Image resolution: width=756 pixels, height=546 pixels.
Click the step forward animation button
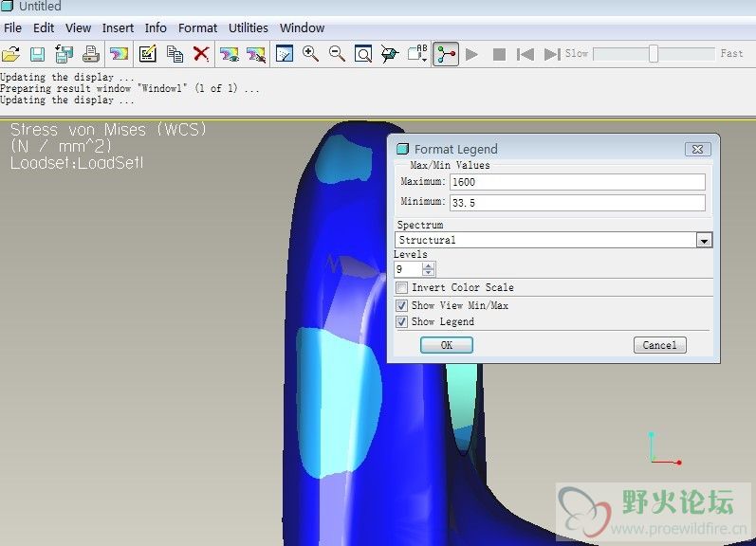click(552, 54)
